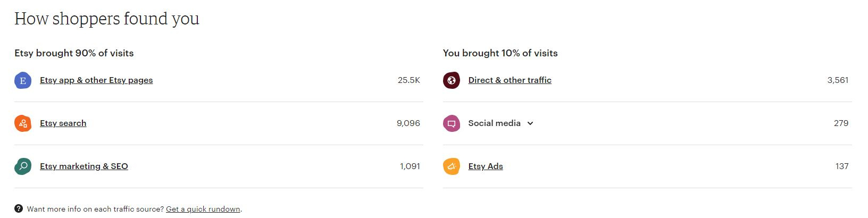
Task: Expand the Social media chevron arrow
Action: tap(530, 123)
